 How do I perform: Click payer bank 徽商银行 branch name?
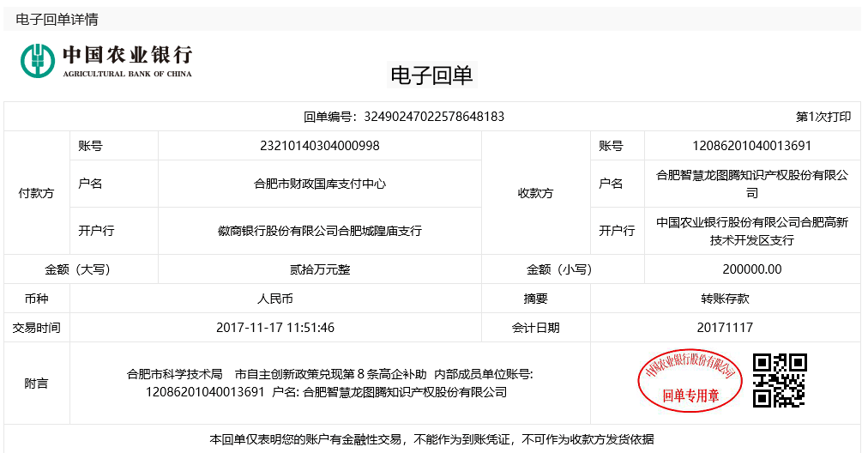point(319,231)
